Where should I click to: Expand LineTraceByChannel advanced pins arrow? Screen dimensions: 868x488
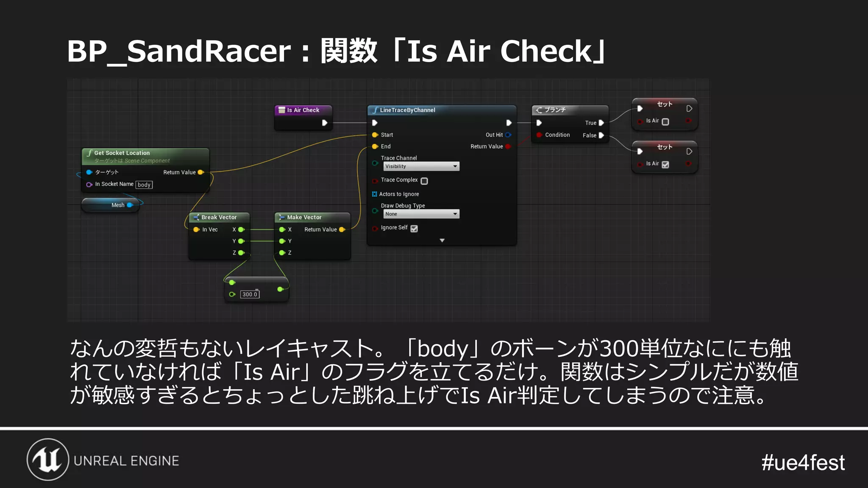[x=442, y=241]
